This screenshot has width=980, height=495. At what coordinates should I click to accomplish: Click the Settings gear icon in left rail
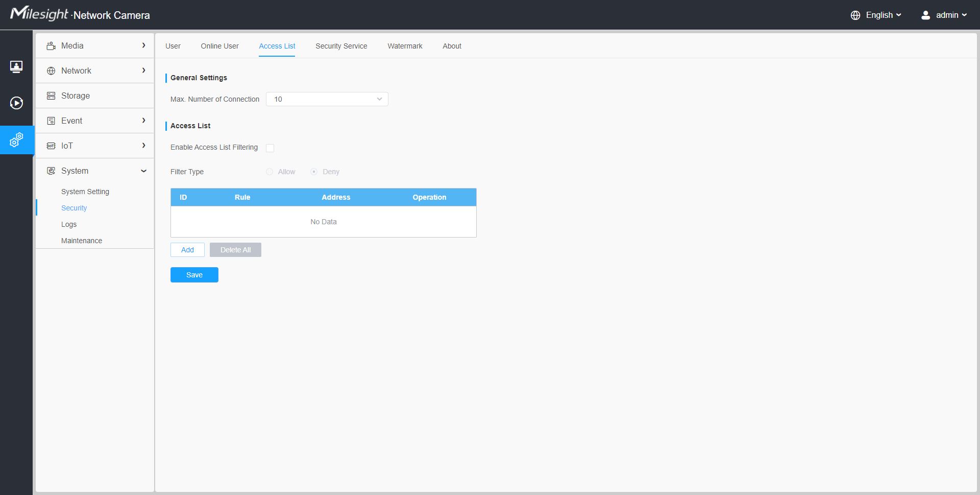tap(16, 139)
